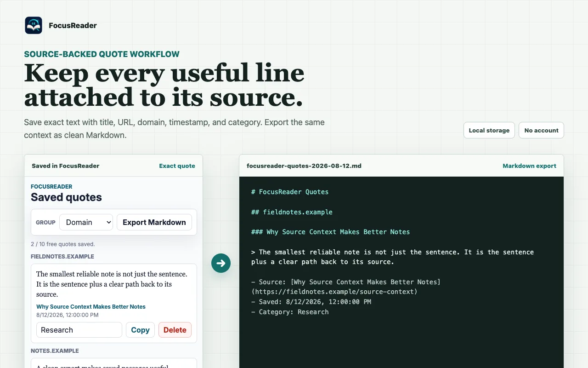Click the '## fieldnotes.example' line in export

click(292, 212)
